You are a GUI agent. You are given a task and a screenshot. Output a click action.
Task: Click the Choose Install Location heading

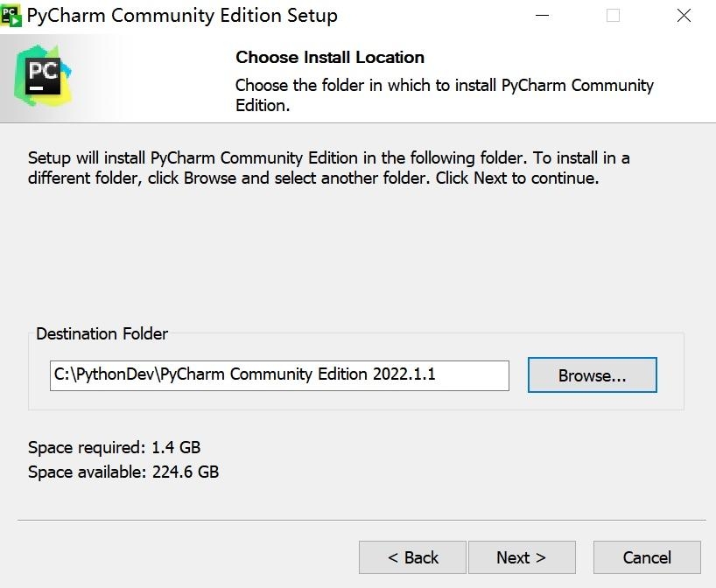pos(329,58)
